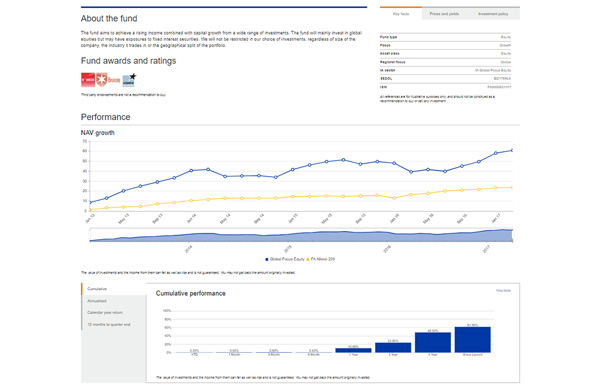Switch to the Prices and yields tab
Viewport: 612px width, 389px height.
(x=444, y=14)
